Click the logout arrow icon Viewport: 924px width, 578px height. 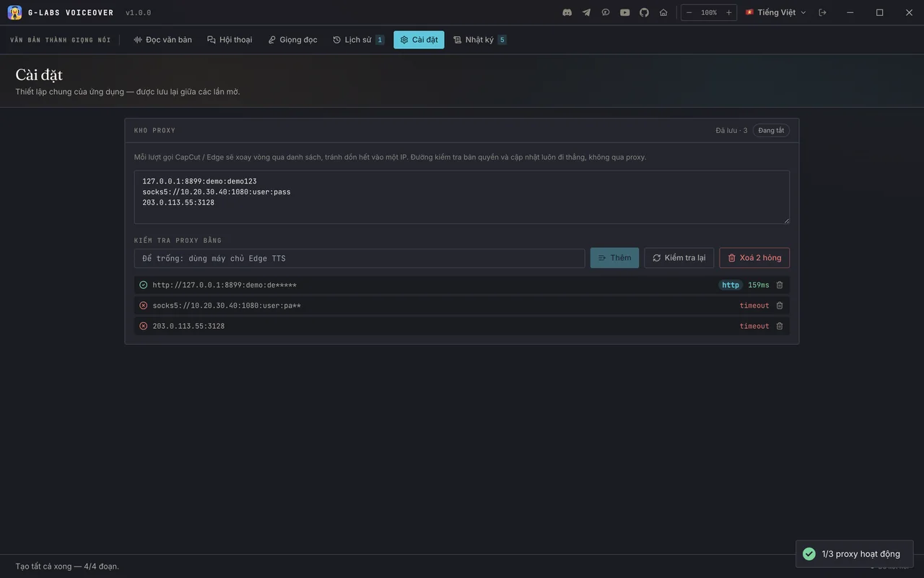pos(823,12)
